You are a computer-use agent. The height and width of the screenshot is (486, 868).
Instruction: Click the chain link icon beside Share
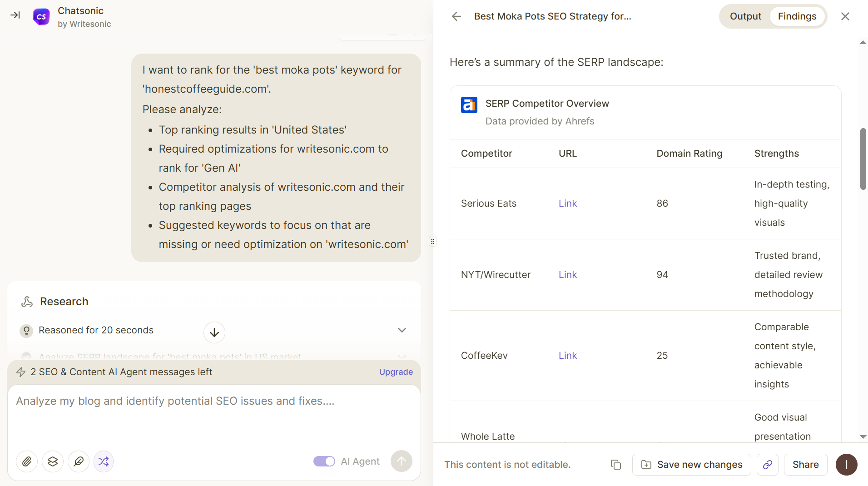(x=767, y=465)
